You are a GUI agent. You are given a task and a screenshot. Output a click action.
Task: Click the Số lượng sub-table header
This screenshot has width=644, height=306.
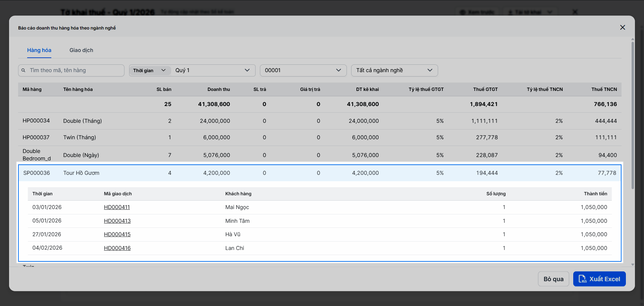[496, 194]
